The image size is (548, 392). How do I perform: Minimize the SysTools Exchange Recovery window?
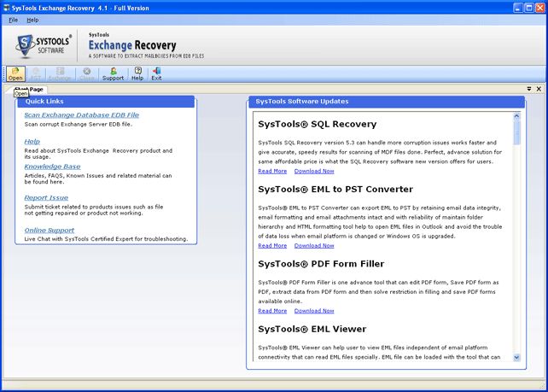518,8
